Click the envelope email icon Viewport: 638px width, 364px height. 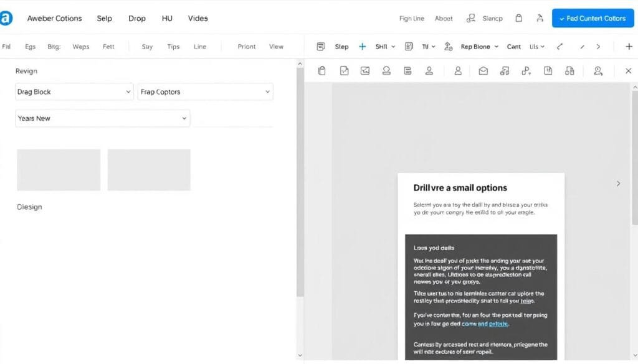[483, 71]
